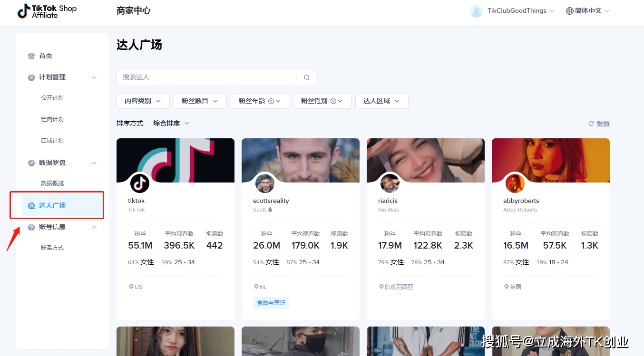Click the 17.9M follower count
Screen dimensions: 644x356
(390, 246)
